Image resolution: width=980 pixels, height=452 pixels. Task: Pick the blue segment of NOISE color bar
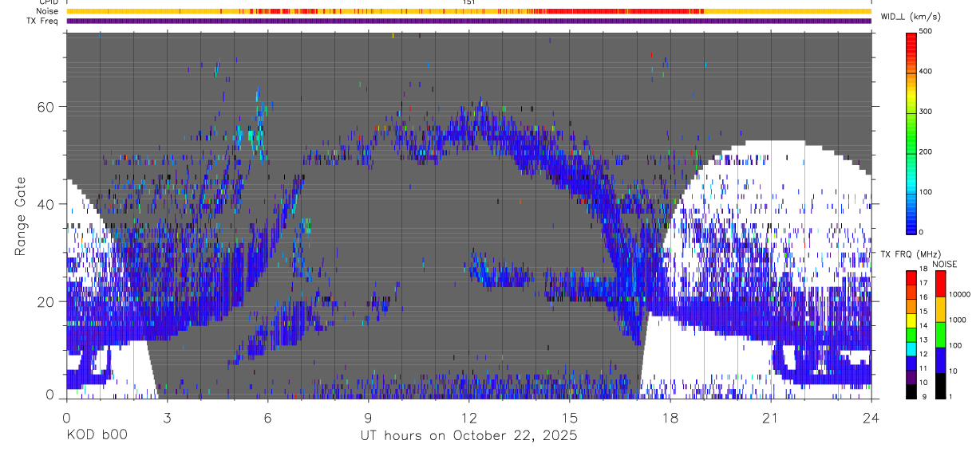pos(940,360)
